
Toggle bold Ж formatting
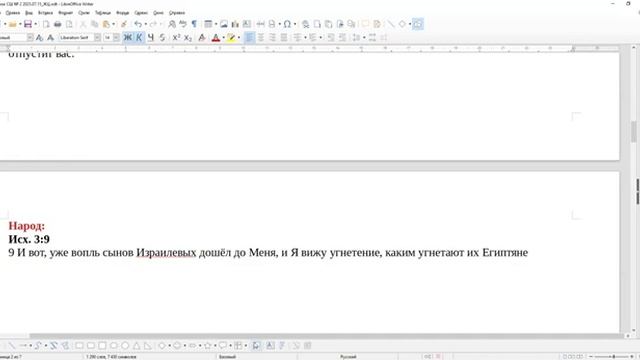(x=128, y=38)
